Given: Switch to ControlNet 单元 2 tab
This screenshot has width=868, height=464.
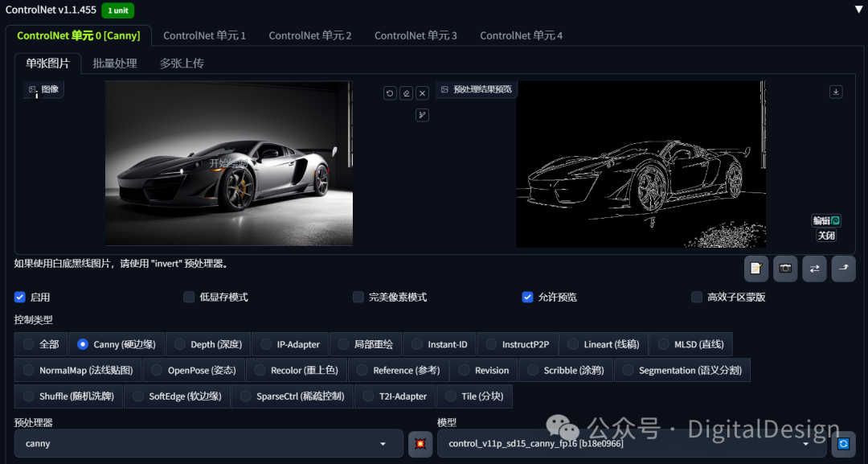Looking at the screenshot, I should tap(309, 35).
